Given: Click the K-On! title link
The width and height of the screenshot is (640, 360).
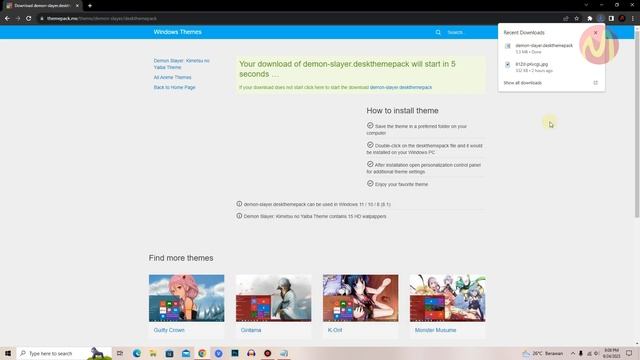Looking at the screenshot, I should [x=335, y=330].
